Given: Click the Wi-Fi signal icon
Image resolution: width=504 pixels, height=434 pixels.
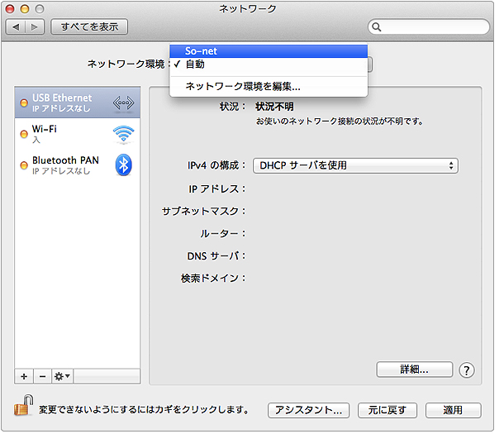Looking at the screenshot, I should point(123,134).
